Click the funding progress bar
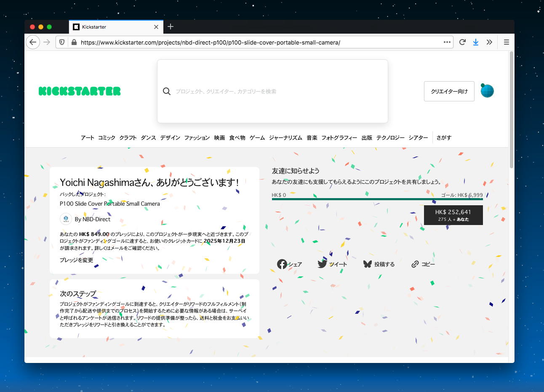The height and width of the screenshot is (392, 544). click(x=377, y=199)
